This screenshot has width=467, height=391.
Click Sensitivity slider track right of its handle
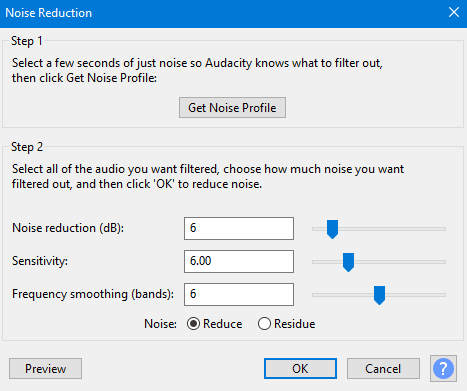click(x=400, y=262)
